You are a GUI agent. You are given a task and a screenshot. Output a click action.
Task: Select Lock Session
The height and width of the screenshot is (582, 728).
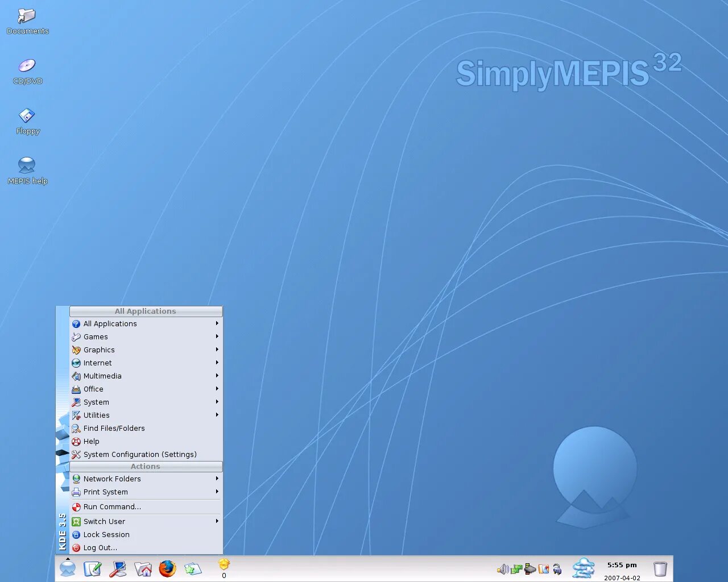tap(146, 535)
